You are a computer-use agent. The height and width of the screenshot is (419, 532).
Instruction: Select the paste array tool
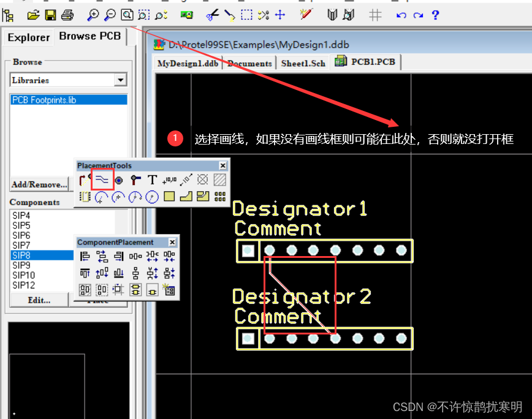[x=219, y=196]
